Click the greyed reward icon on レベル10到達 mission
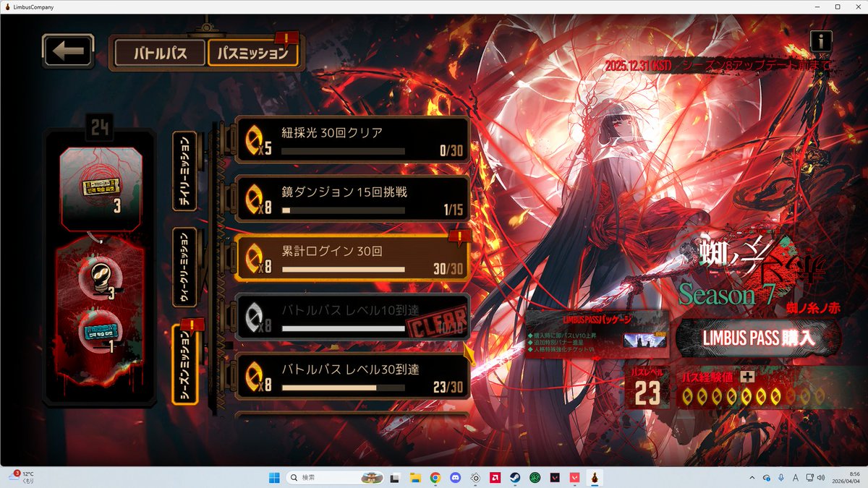868x488 pixels. pos(258,317)
